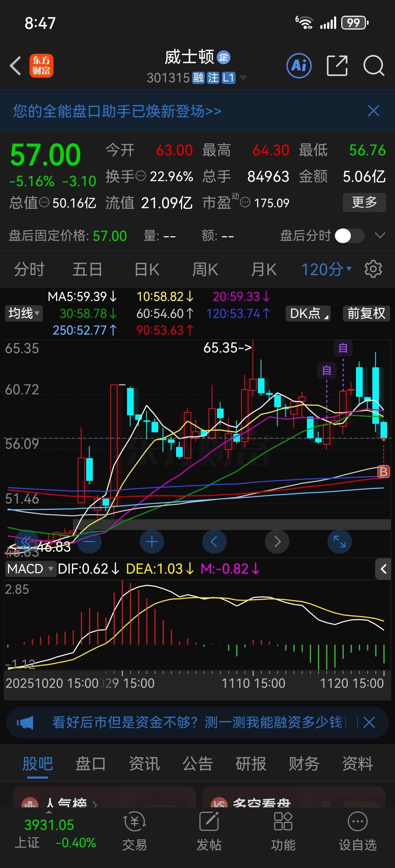Open the 前复权 adjustment selector

tap(366, 313)
